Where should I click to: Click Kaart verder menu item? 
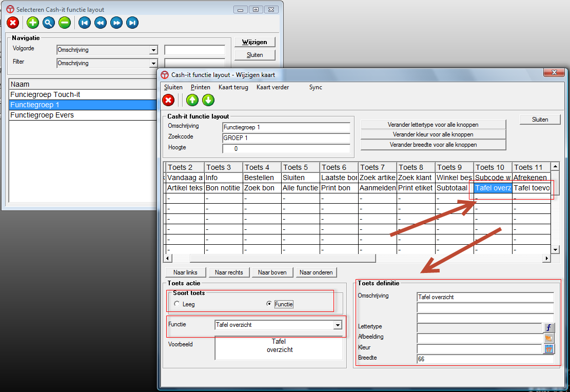(272, 87)
